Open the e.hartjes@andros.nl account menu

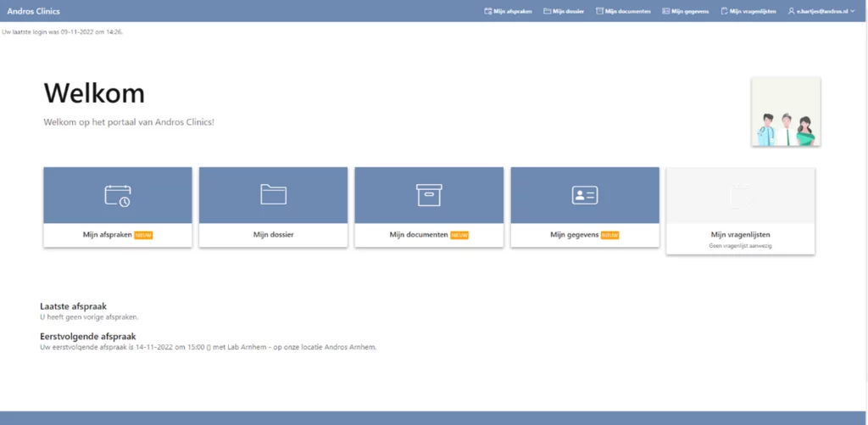821,11
